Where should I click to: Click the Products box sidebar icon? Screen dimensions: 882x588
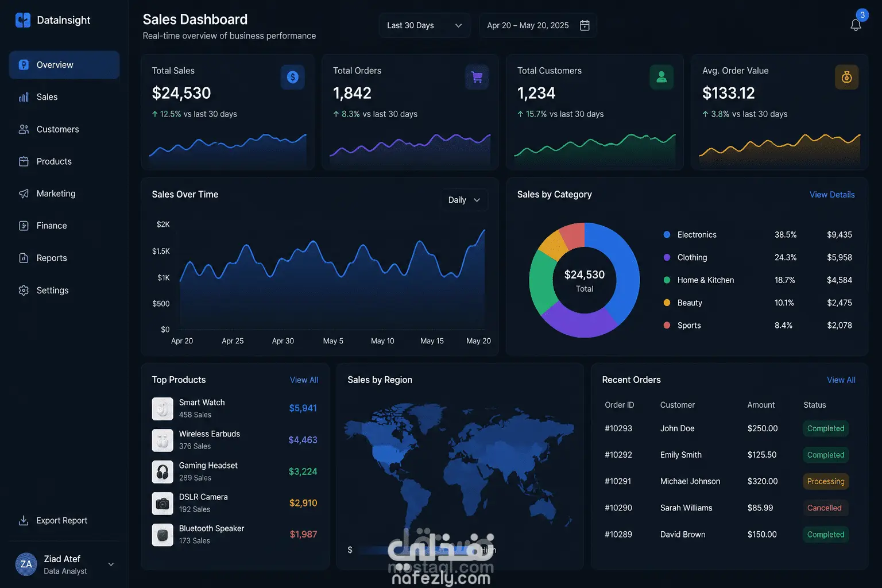(24, 161)
